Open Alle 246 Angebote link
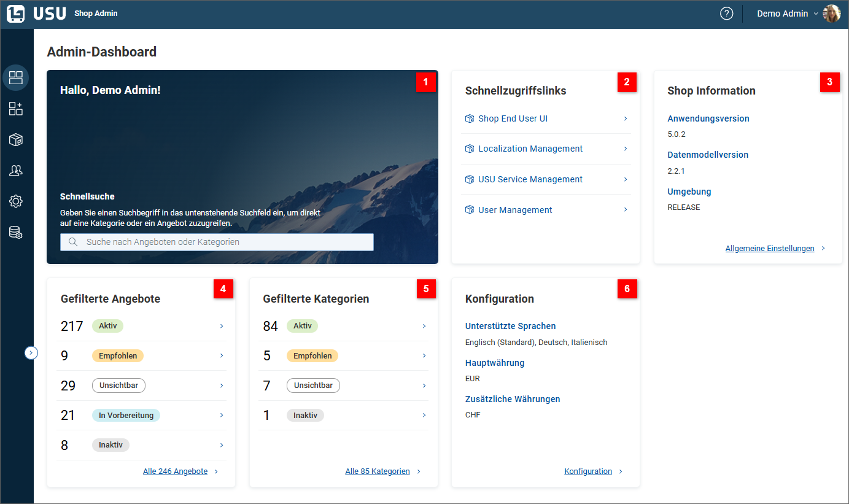The width and height of the screenshot is (849, 504). tap(176, 471)
